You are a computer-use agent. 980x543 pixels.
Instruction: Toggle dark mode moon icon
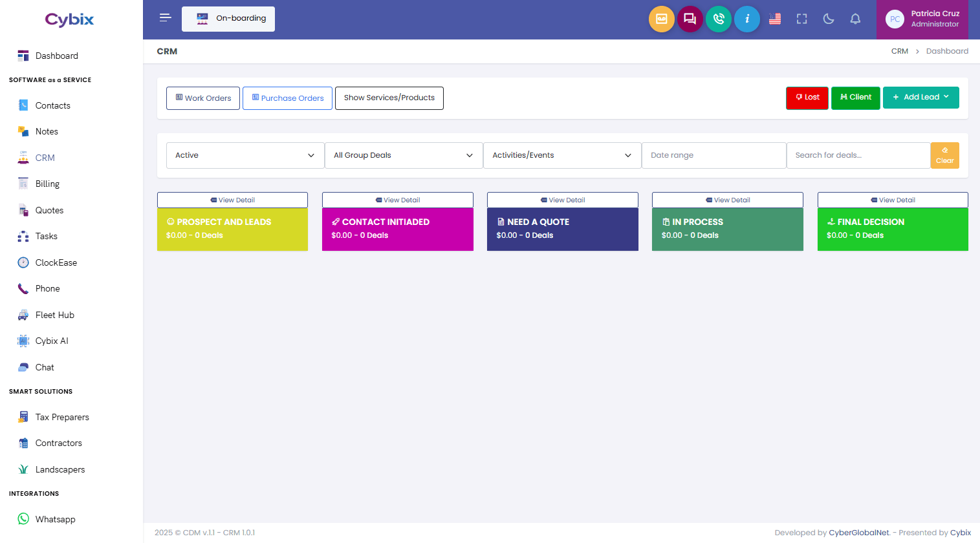(x=829, y=19)
